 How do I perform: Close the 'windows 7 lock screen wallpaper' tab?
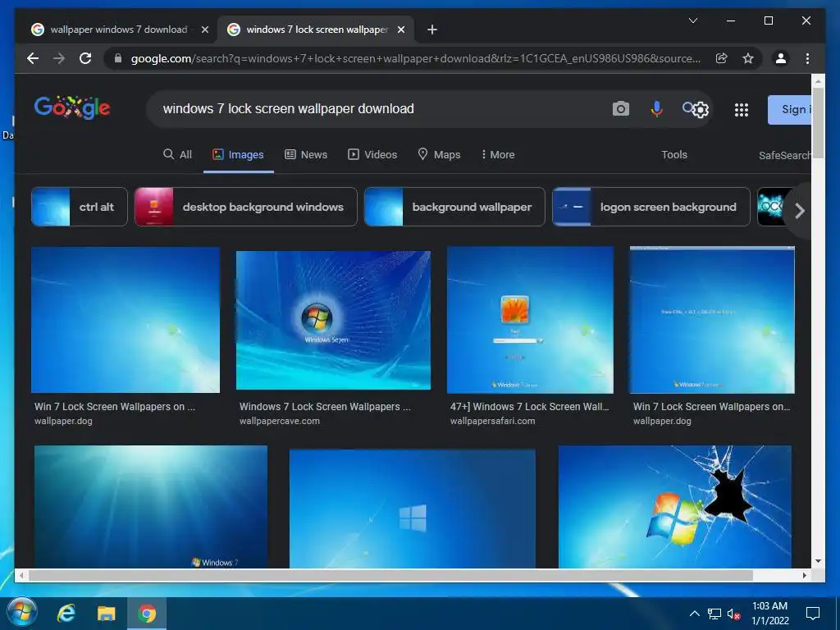pos(400,30)
